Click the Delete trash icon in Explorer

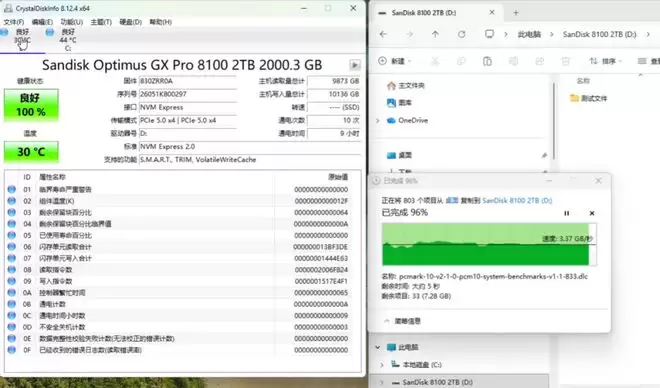point(565,61)
